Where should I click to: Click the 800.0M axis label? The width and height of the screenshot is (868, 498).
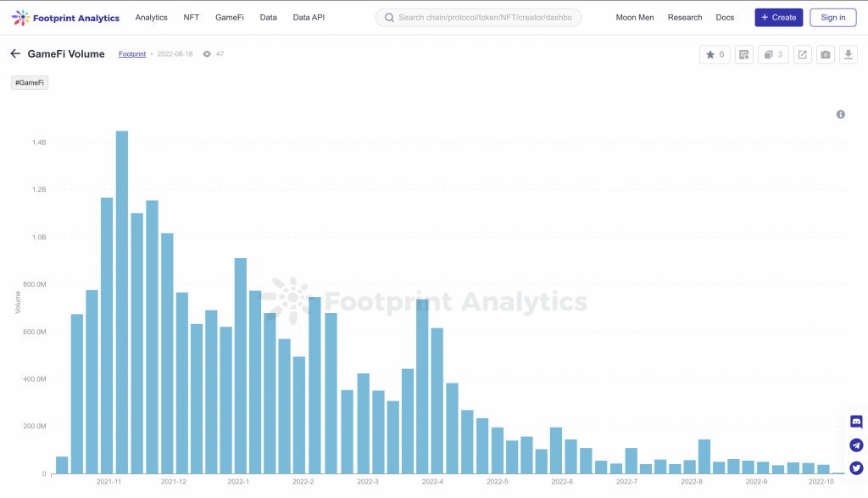34,284
